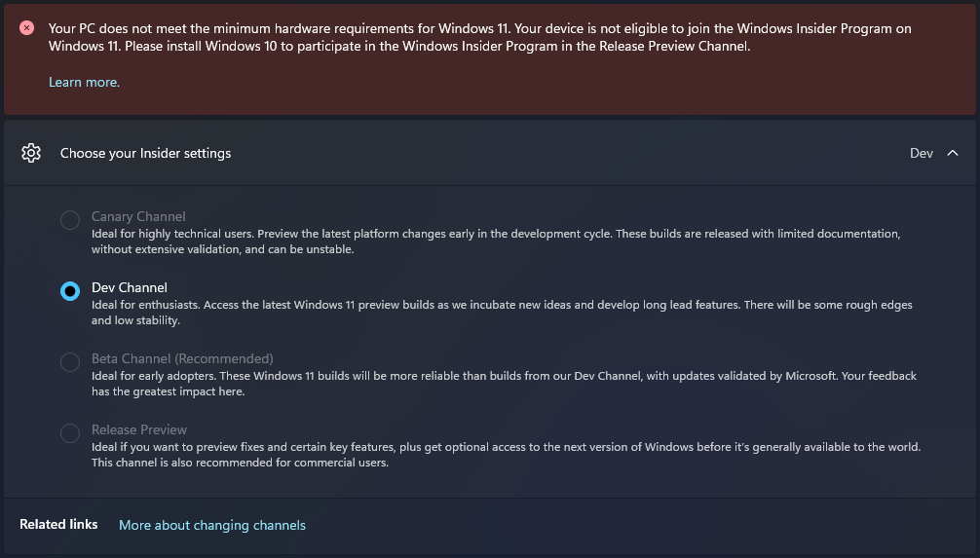Select the Canary Channel radio button

point(70,220)
